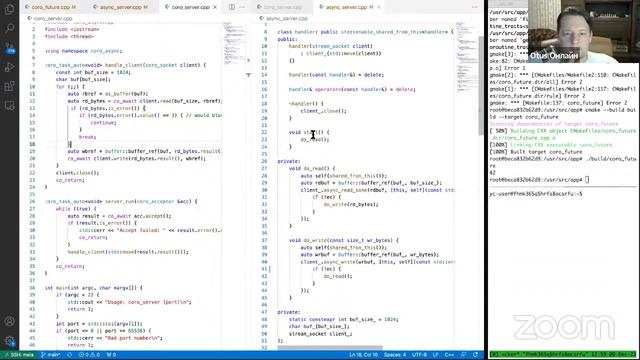Click the Zoom webcam thumbnail labeled Otus Онлайн
This screenshot has height=360, width=640.
[x=584, y=31]
